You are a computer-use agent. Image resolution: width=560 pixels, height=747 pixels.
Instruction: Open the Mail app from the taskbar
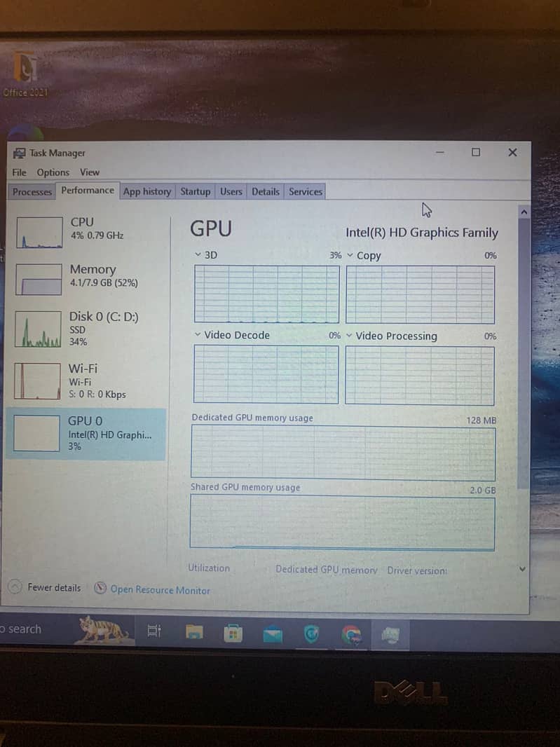(x=273, y=635)
